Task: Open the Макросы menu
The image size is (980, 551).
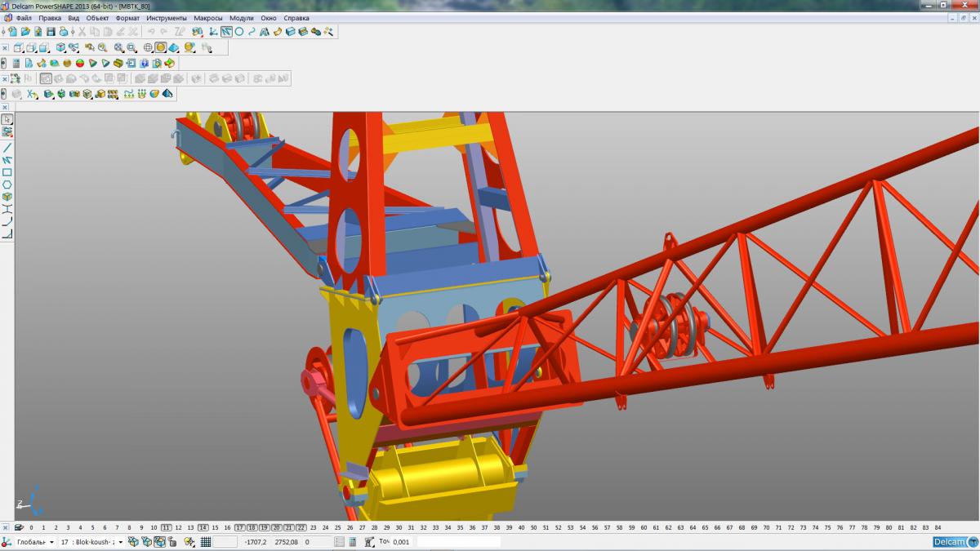Action: tap(208, 17)
